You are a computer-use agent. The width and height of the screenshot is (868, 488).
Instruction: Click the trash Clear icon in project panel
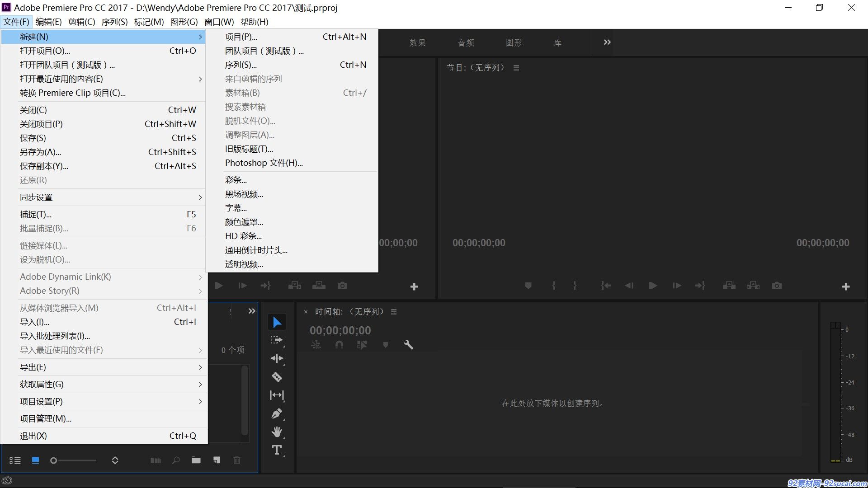click(x=237, y=460)
